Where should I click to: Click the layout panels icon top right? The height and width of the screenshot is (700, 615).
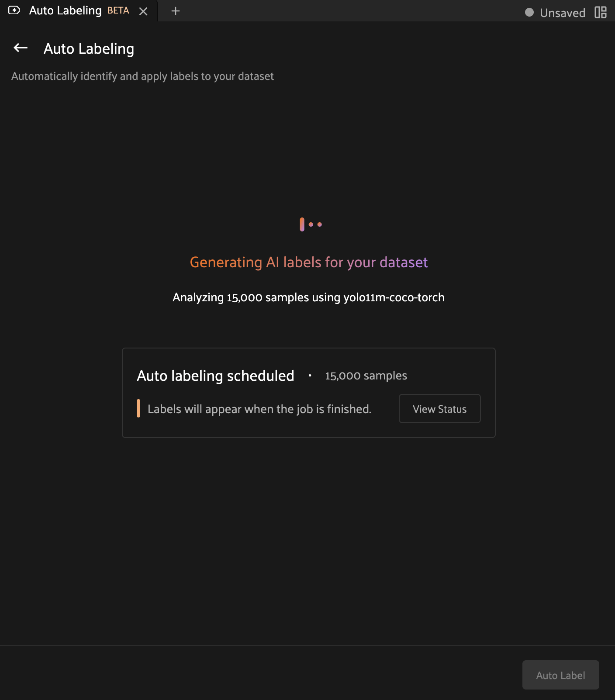[x=601, y=12]
